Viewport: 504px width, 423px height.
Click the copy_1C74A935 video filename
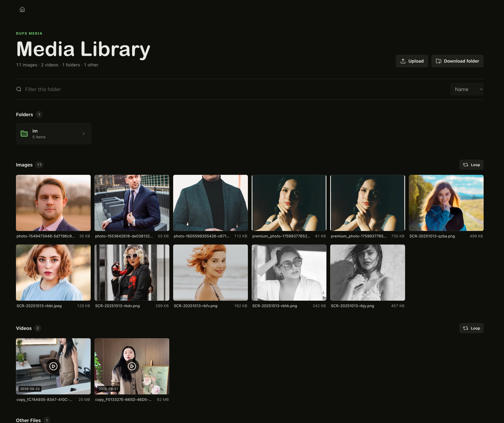pyautogui.click(x=44, y=399)
